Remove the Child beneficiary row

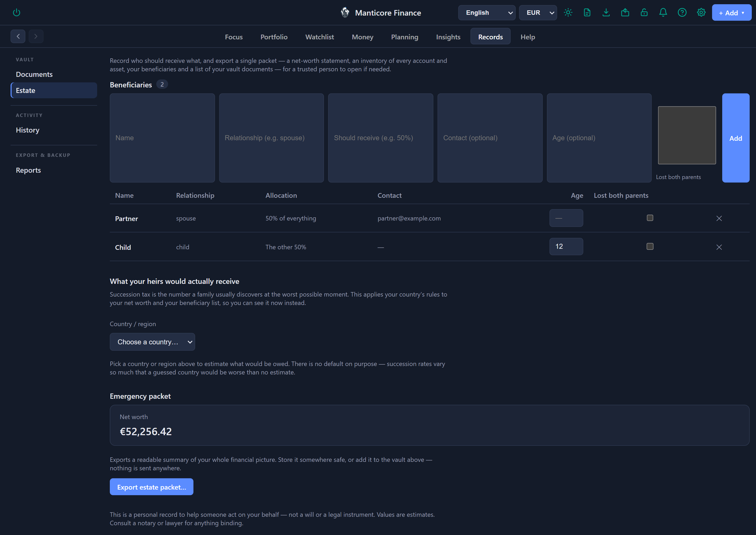[719, 247]
